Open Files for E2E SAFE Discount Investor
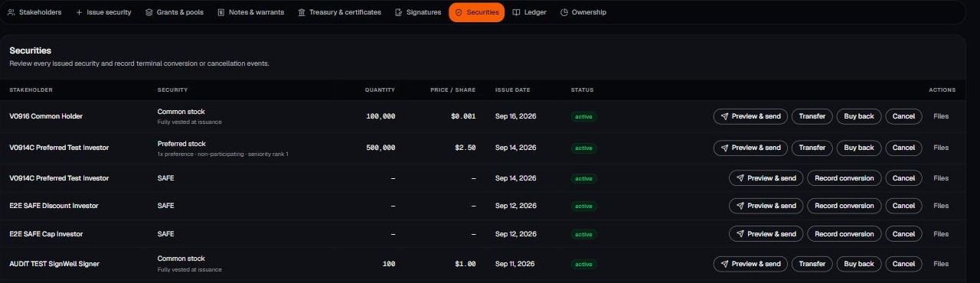This screenshot has width=980, height=283. (x=941, y=206)
